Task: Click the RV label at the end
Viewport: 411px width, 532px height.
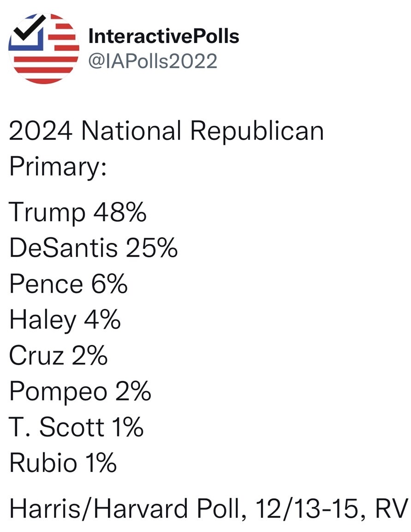Action: (x=391, y=509)
